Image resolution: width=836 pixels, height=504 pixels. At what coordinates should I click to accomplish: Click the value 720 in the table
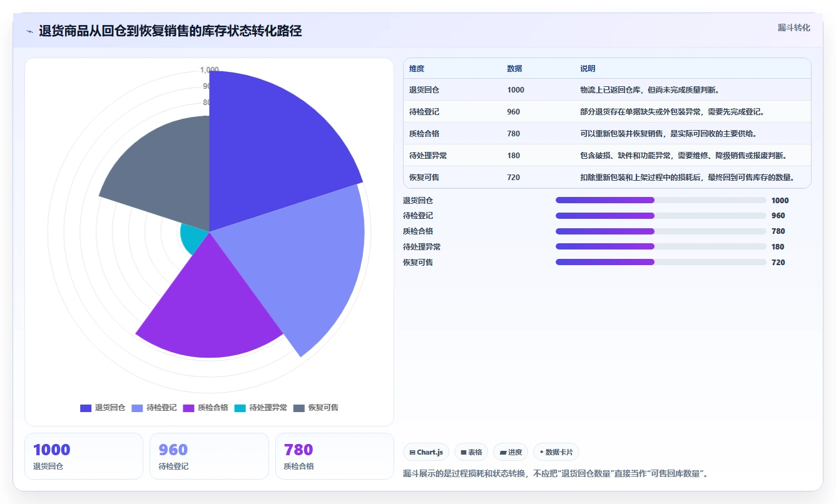tap(514, 178)
